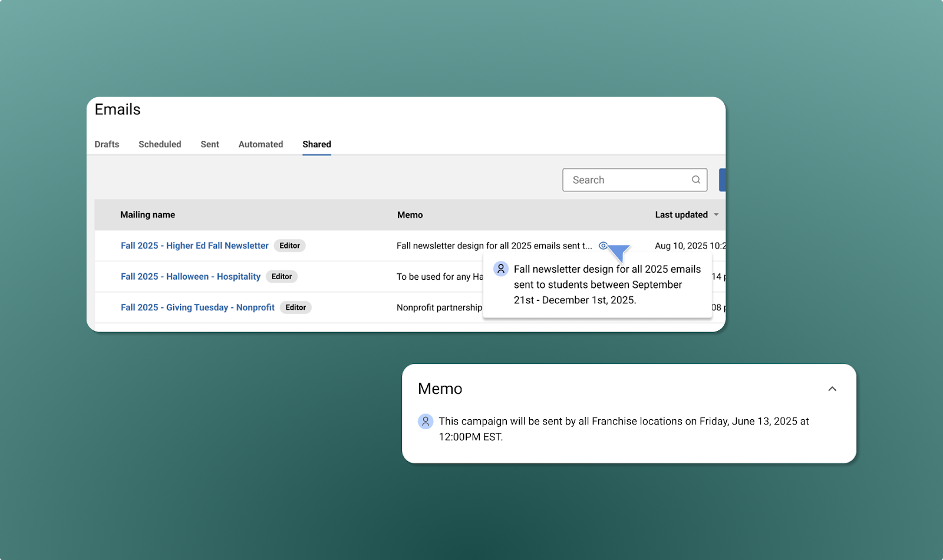Focus the Search input field
The width and height of the screenshot is (943, 560).
click(x=625, y=180)
